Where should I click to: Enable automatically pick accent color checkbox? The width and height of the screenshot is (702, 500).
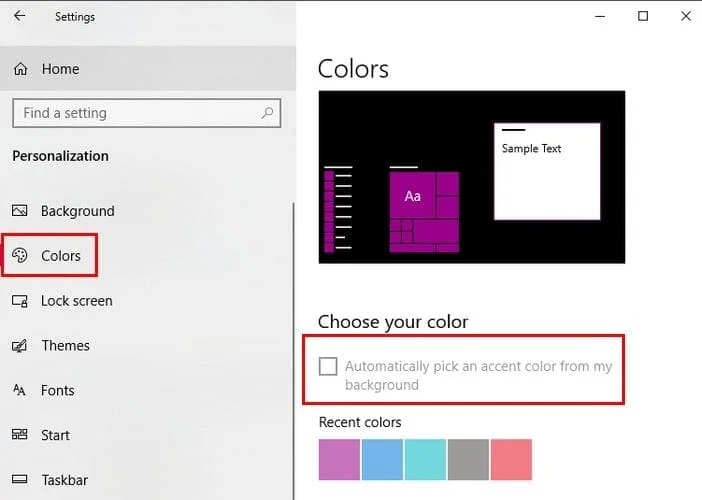coord(328,366)
